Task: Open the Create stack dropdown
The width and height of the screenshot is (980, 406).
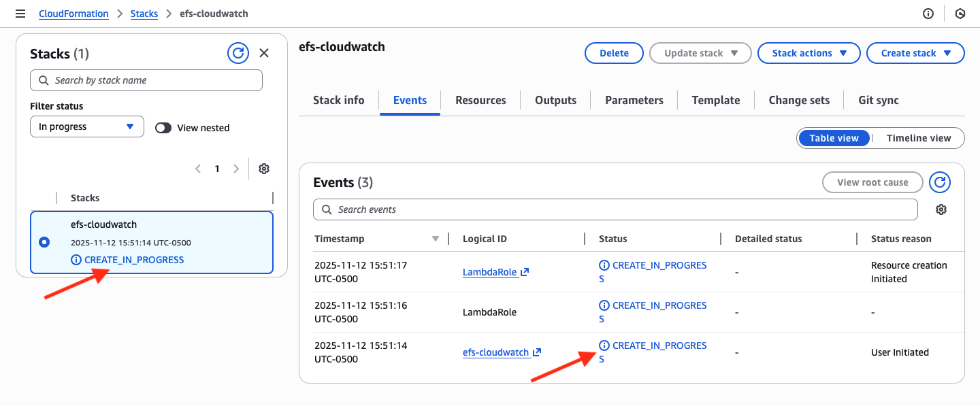Action: [x=915, y=52]
